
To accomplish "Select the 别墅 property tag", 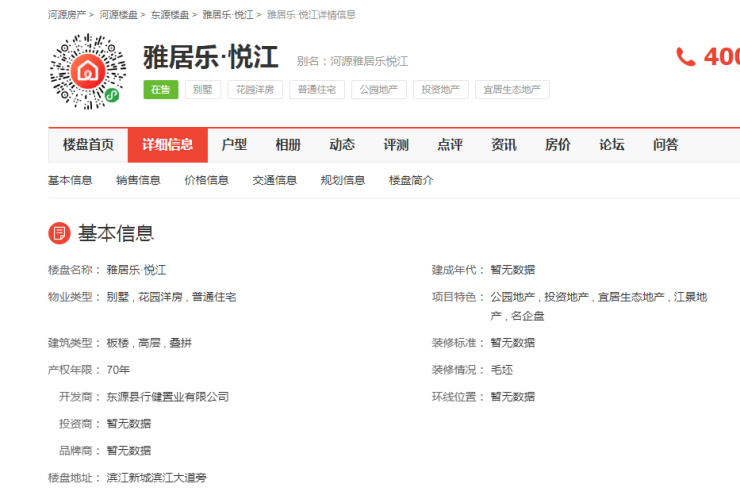I will coord(203,90).
